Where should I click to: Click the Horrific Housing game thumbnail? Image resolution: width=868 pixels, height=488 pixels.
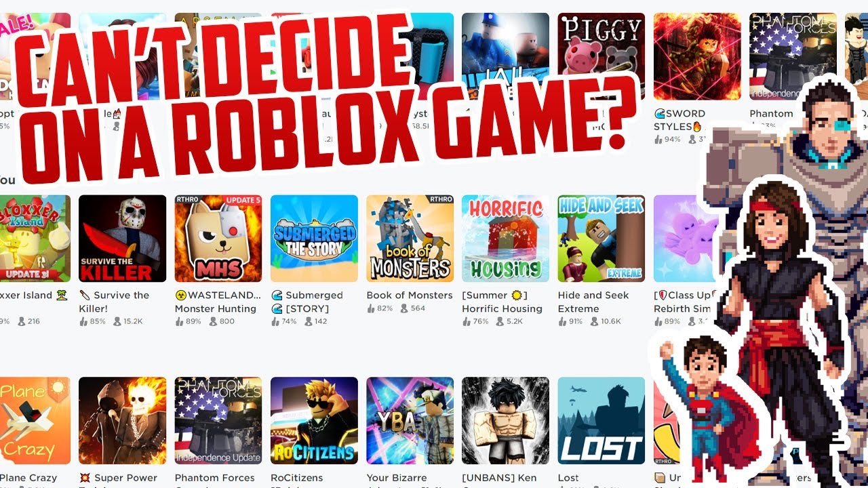[505, 239]
